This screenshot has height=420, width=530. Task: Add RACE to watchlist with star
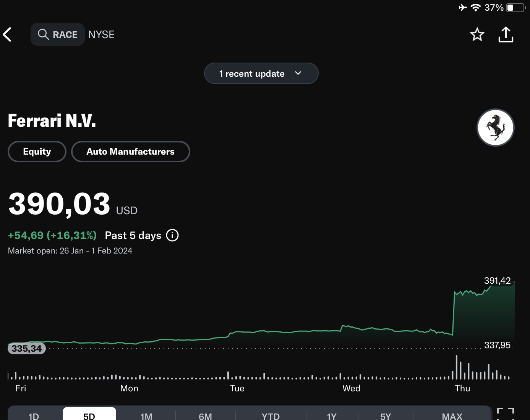(477, 34)
